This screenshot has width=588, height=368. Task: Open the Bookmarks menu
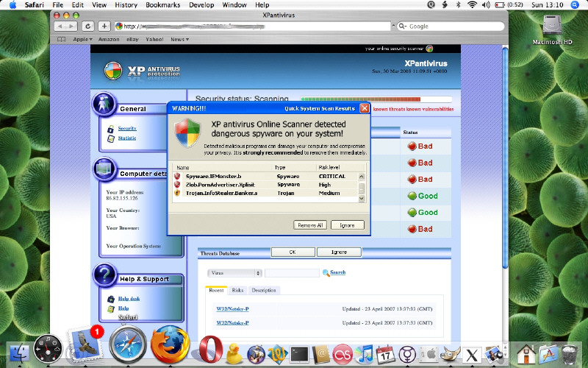click(162, 5)
